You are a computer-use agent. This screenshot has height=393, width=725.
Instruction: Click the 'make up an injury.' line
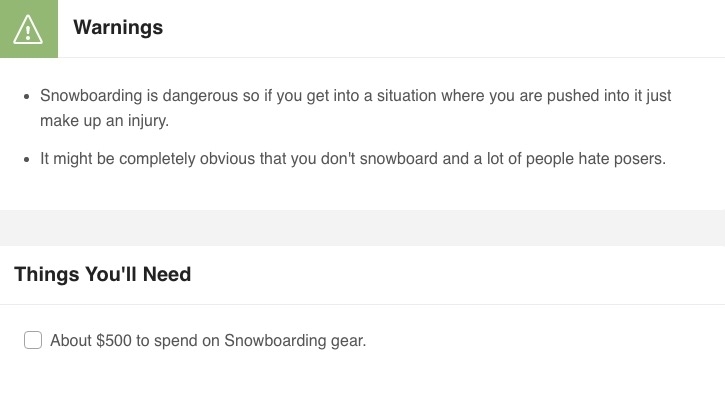coord(104,121)
